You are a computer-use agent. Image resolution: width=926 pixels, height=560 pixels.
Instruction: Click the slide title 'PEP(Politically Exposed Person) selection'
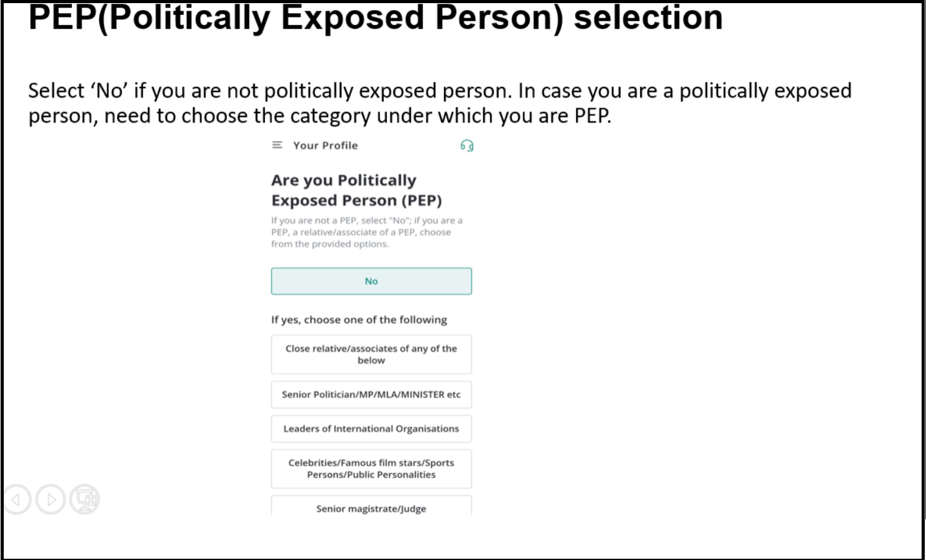(x=376, y=17)
